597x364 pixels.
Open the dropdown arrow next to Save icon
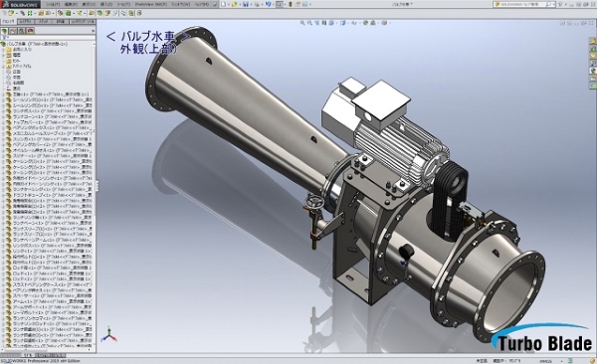click(x=252, y=4)
